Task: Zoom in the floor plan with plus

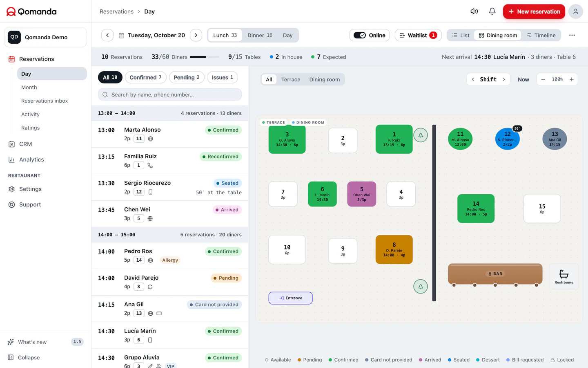Action: [x=572, y=79]
